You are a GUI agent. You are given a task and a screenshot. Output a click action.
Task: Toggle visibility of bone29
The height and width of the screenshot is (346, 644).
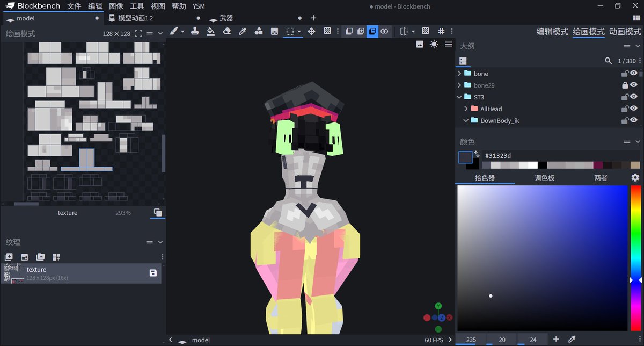634,85
